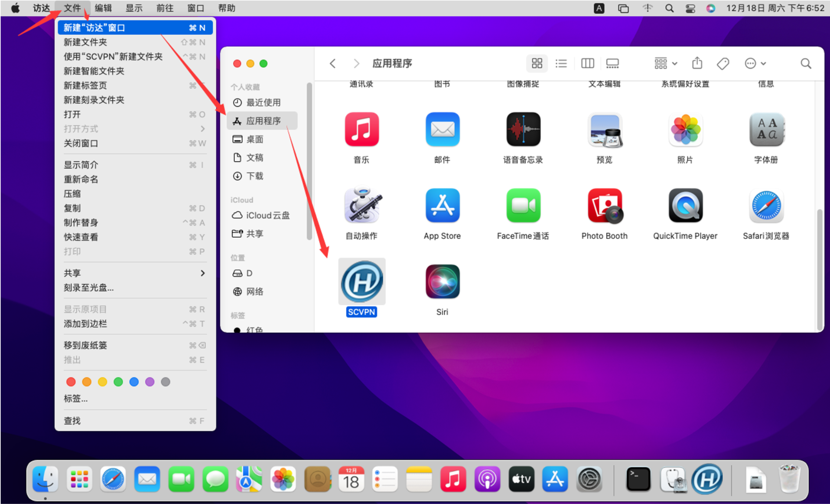The height and width of the screenshot is (504, 830).
Task: Open Terminal from the Dock
Action: click(638, 479)
